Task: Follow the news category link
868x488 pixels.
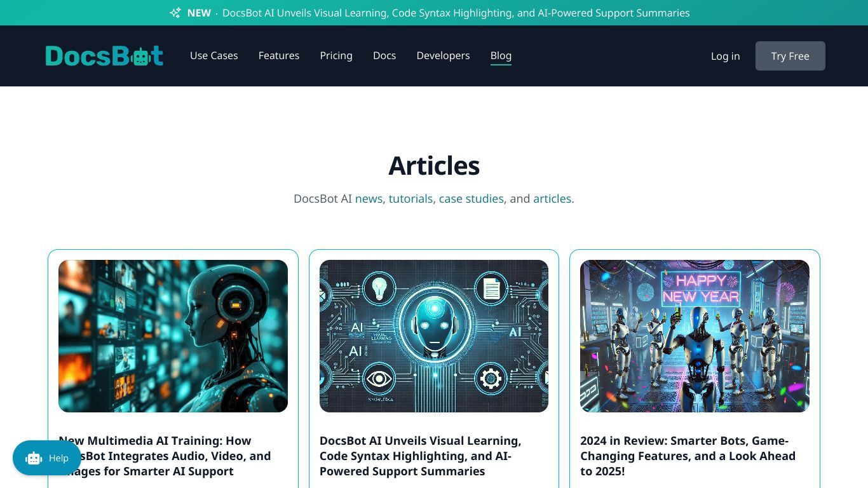Action: 369,199
